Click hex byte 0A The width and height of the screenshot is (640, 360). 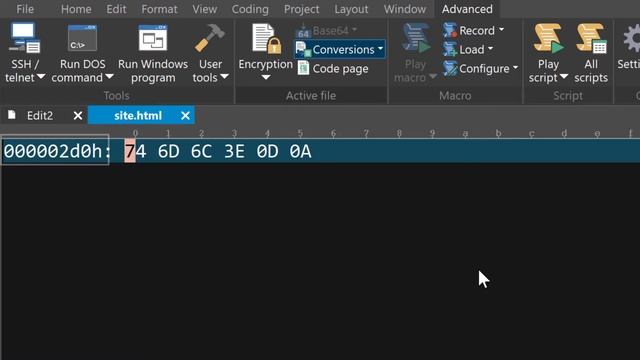[300, 151]
